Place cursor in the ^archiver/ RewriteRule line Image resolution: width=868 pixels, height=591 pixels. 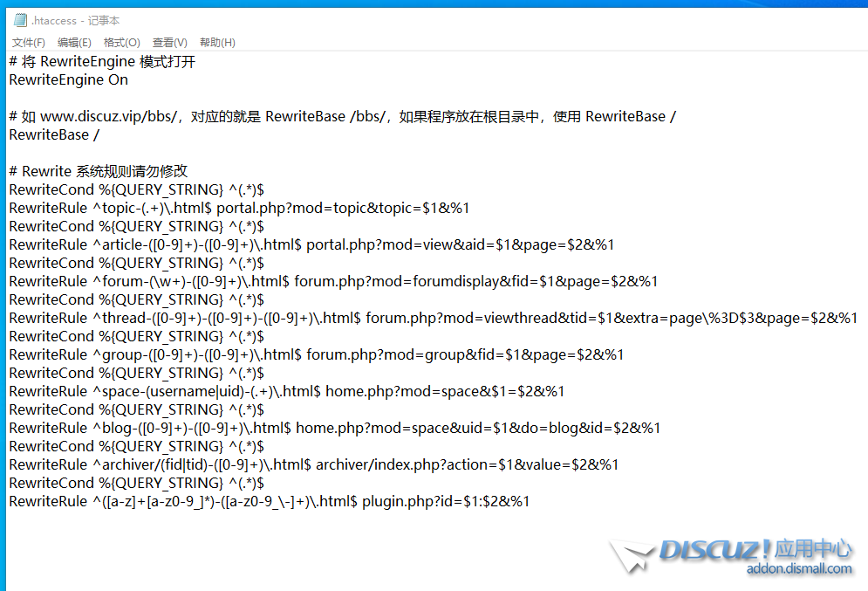(313, 464)
